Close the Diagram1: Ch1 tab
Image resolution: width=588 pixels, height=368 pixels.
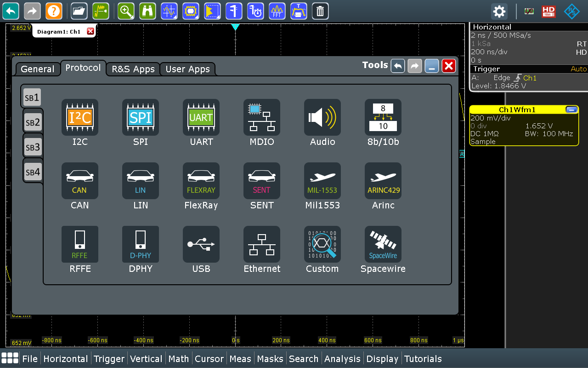click(x=90, y=31)
